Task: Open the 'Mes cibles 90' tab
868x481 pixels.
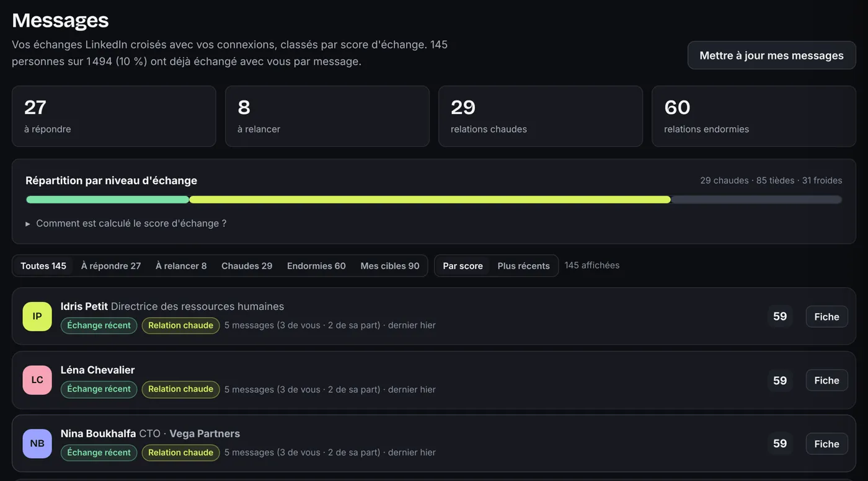Action: tap(390, 266)
